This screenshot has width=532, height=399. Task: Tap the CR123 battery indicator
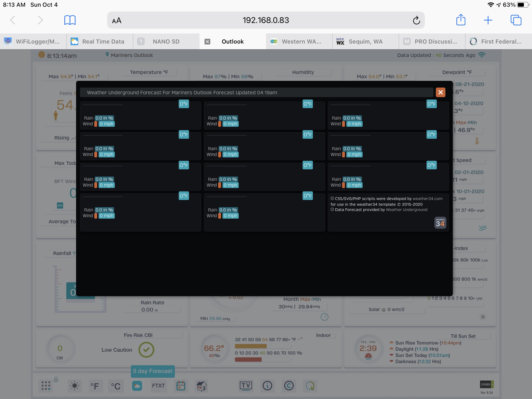(487, 384)
